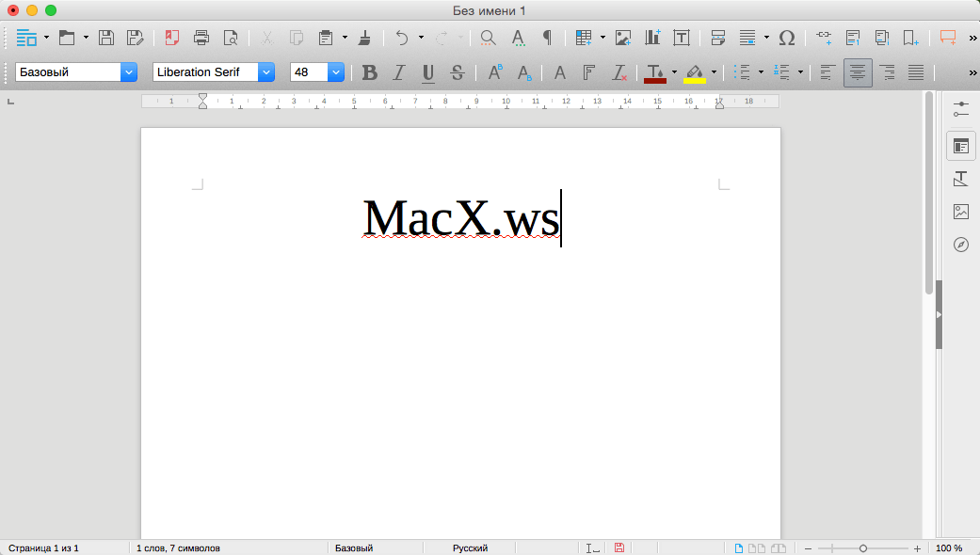Open the Navigator compass sidebar deck

click(x=961, y=244)
